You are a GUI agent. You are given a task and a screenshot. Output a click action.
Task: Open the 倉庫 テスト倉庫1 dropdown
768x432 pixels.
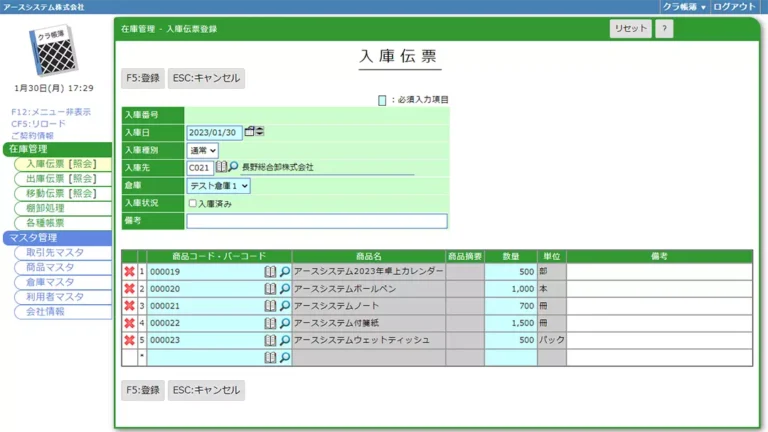click(218, 186)
